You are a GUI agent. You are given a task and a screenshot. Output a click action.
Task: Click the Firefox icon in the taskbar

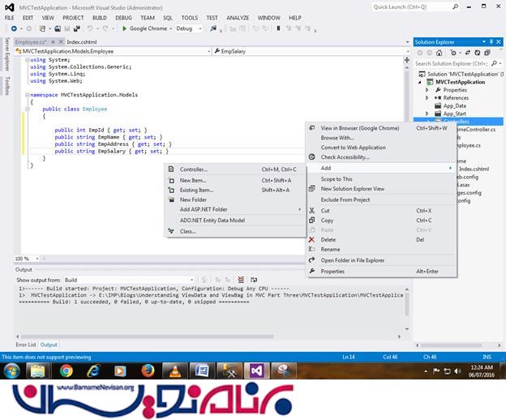tap(148, 371)
